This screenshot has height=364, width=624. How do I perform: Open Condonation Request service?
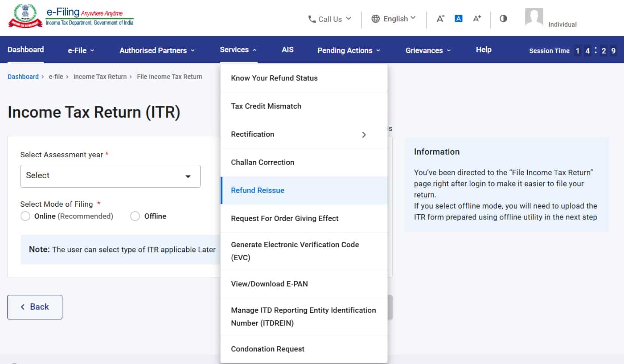[267, 349]
